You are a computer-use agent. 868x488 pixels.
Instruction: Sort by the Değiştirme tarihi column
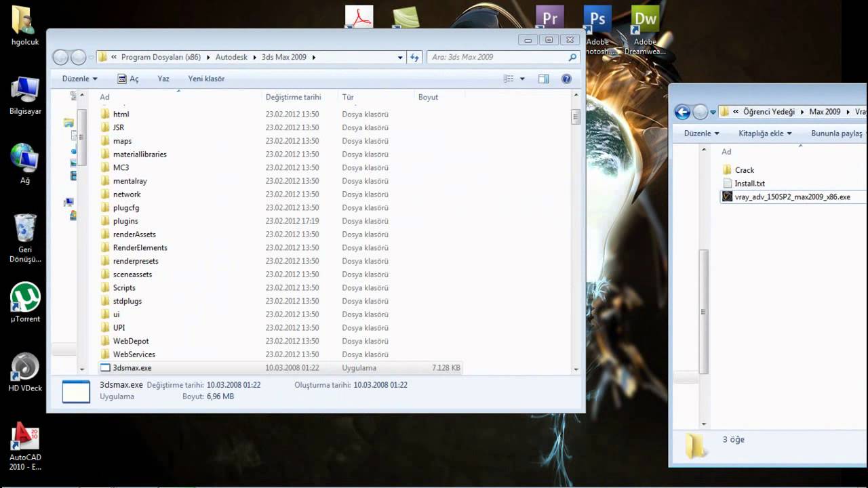[x=293, y=97]
